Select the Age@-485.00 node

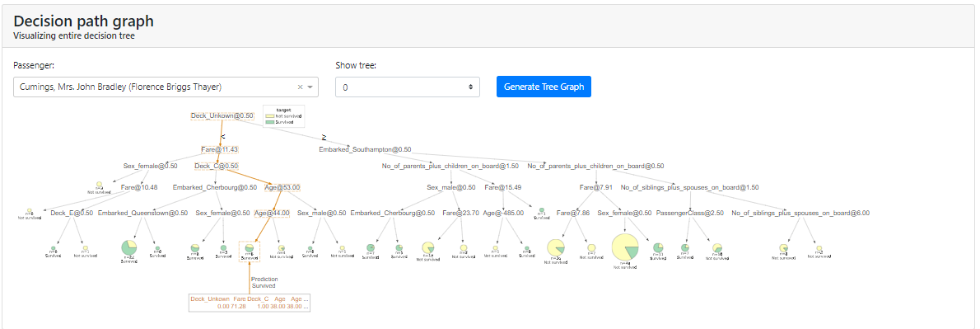click(503, 214)
